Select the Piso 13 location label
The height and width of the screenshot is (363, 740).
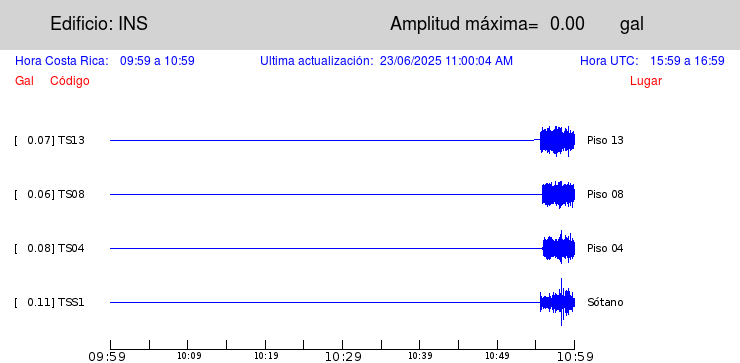click(x=605, y=140)
